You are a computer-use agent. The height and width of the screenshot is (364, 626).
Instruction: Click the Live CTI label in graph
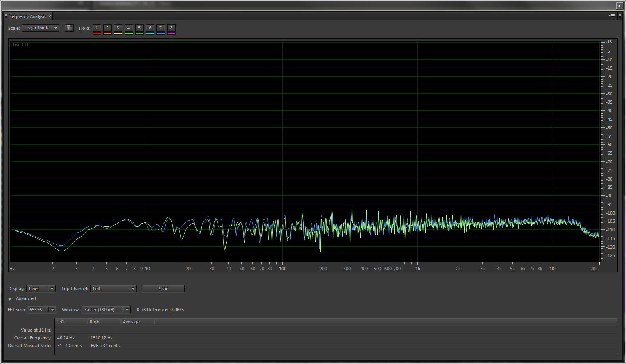coord(20,45)
